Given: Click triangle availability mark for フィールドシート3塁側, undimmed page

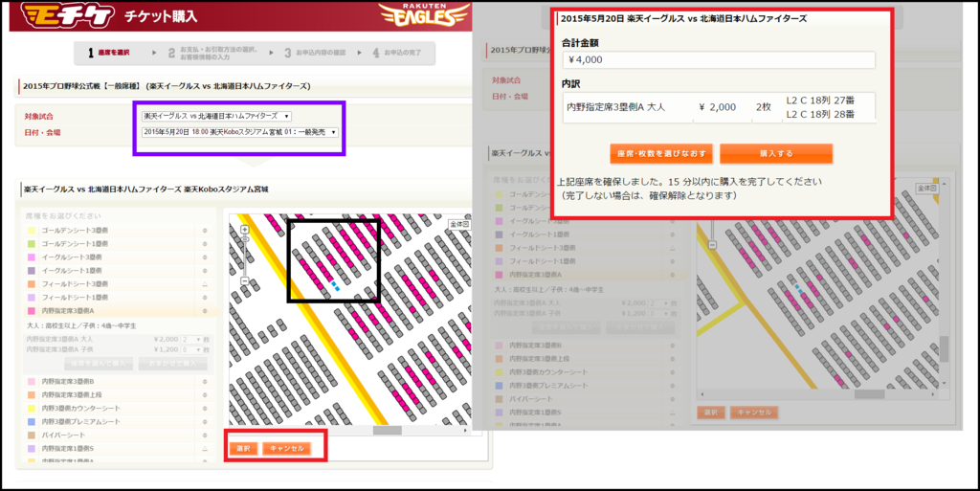Looking at the screenshot, I should (205, 284).
